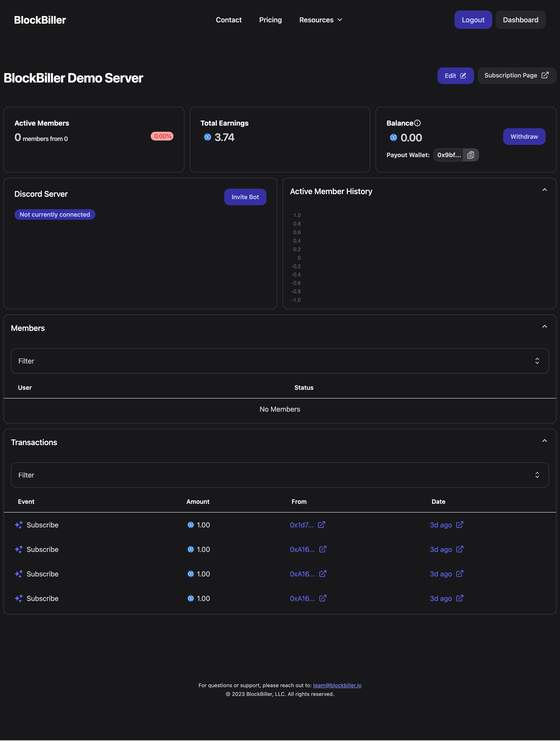Screen dimensions: 560x741
Task: Click the No Members message
Action: (280, 409)
